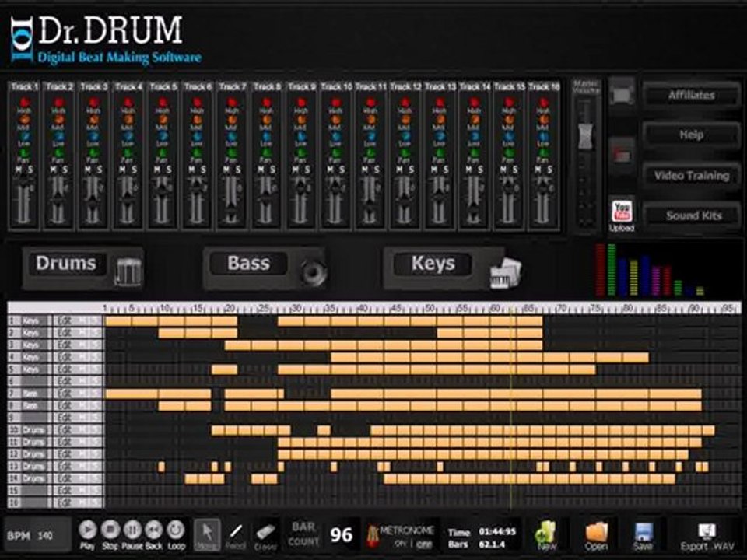
Task: Adjust the Track 10 orange Mid knob
Action: point(336,120)
